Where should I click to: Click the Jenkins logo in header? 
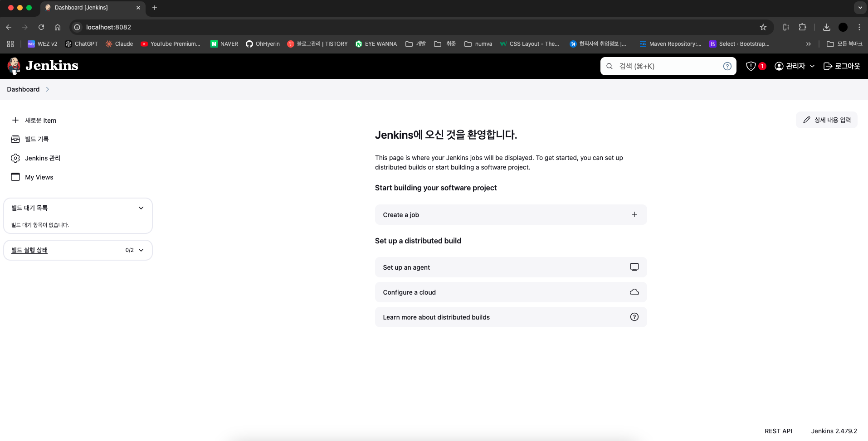pos(43,66)
